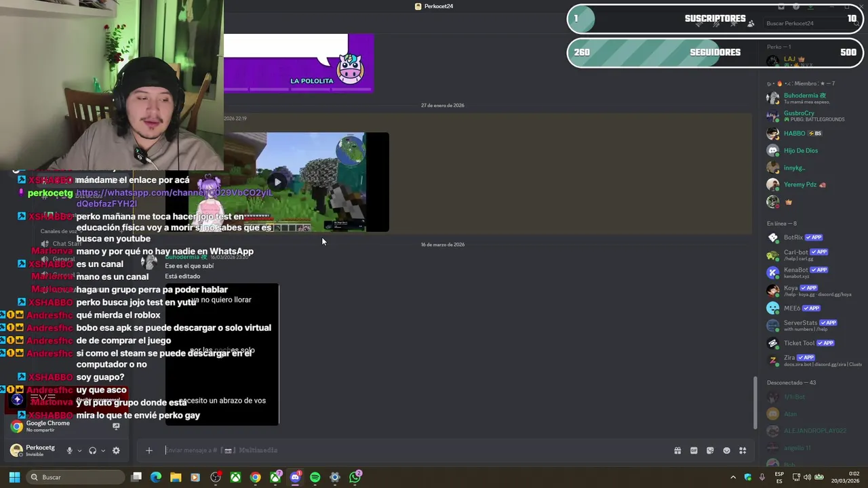Click the Search Perkocet24 field
The width and height of the screenshot is (868, 488).
810,23
